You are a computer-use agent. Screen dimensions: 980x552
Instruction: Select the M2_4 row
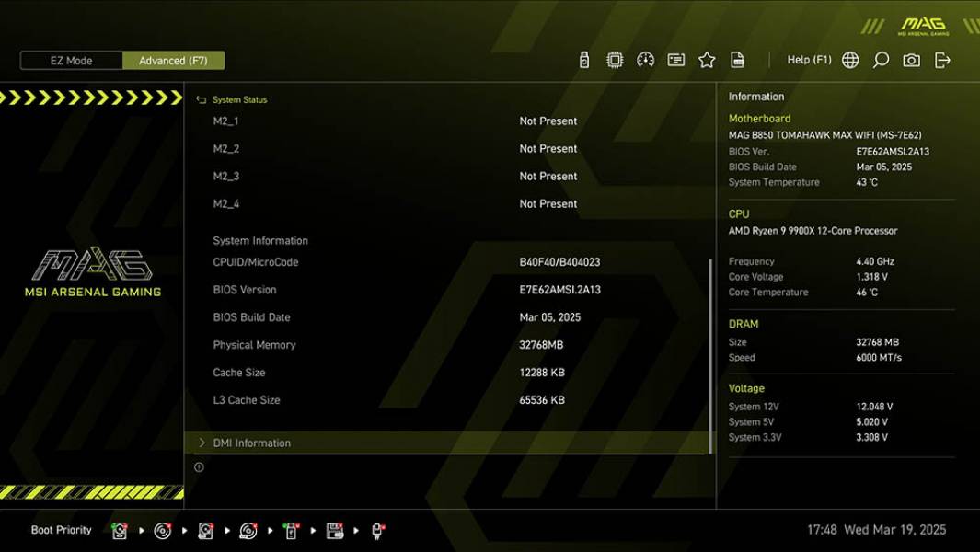point(447,204)
